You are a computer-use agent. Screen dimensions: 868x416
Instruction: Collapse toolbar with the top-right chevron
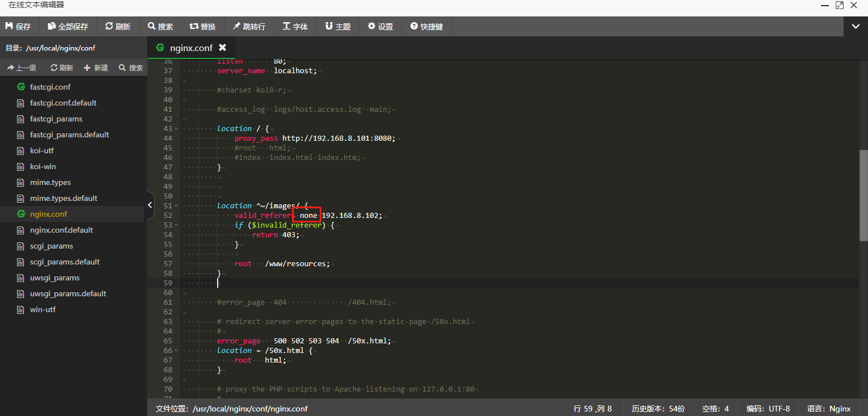tap(856, 26)
